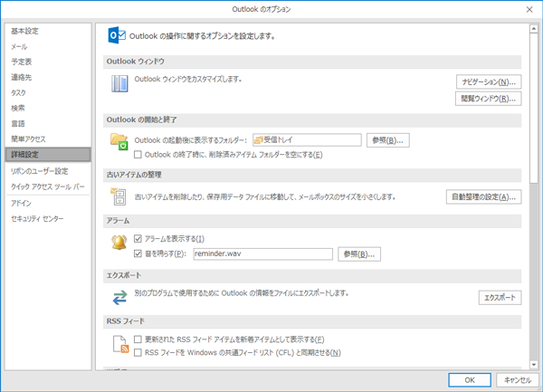Viewport: 543px width, 392px height.
Task: Click inbox folder icon inside startup folder field
Action: pos(258,140)
